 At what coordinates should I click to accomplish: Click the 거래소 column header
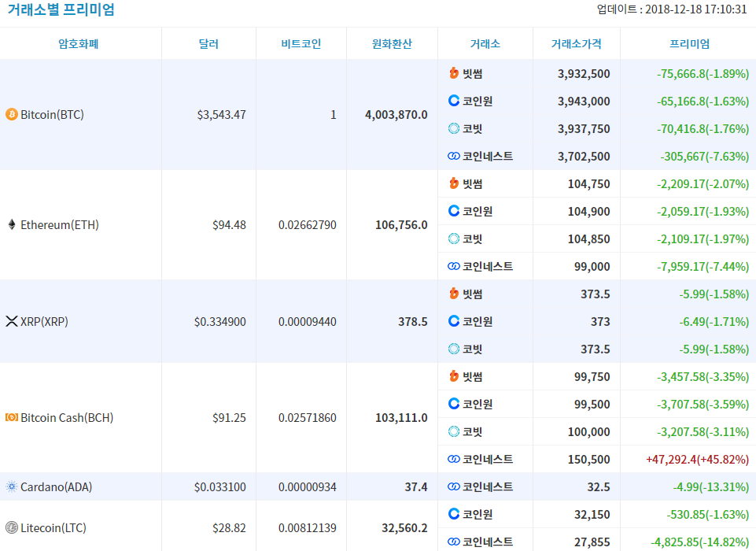[x=485, y=44]
